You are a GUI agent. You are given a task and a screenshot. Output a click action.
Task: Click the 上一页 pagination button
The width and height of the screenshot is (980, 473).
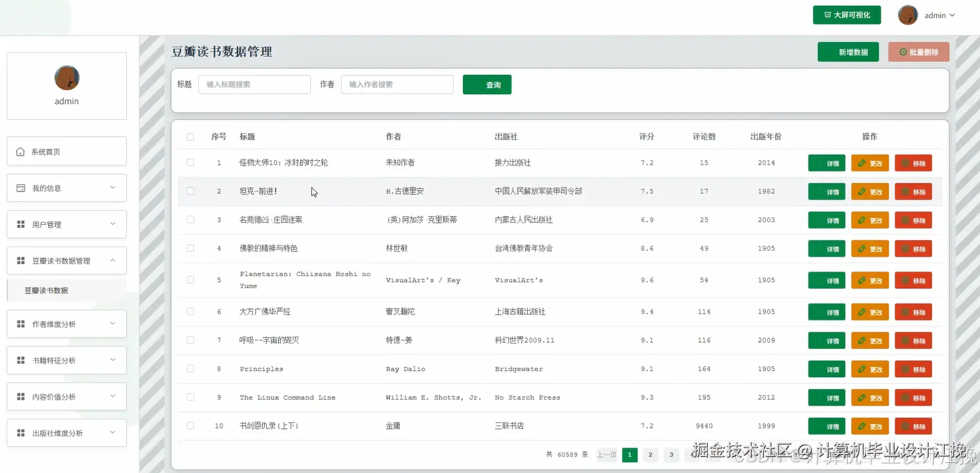[606, 455]
